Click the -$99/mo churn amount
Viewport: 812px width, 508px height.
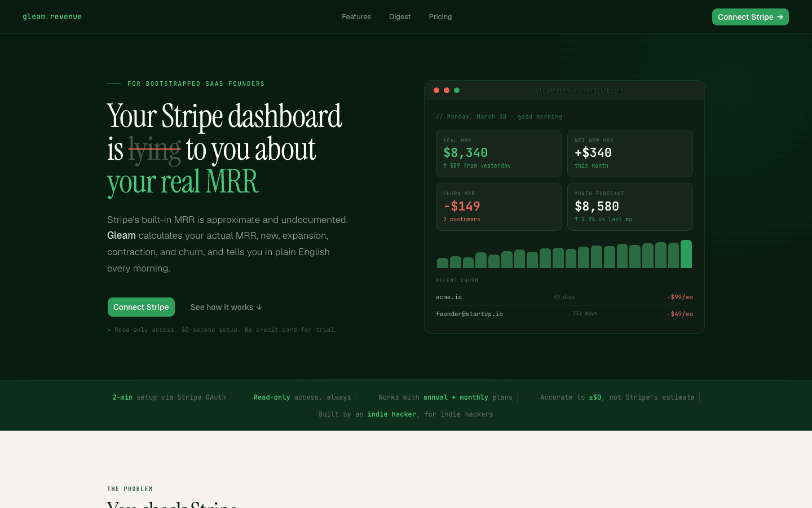coord(680,297)
